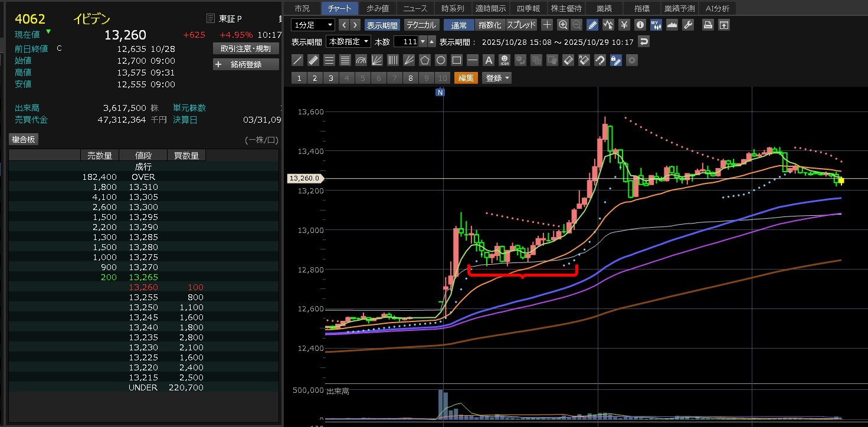Toggle the スプレッド chart mode
Viewport: 868px width, 427px height.
click(x=521, y=25)
